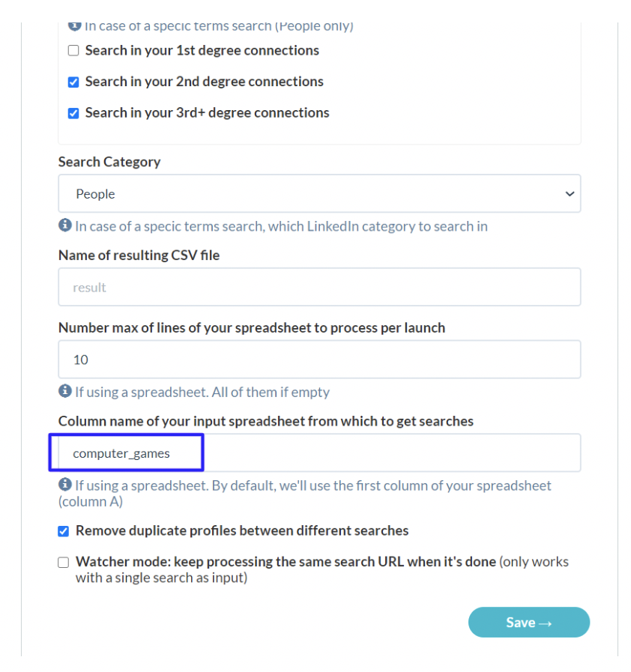This screenshot has height=672, width=631.
Task: Click the "Search Category" field label
Action: 109,162
